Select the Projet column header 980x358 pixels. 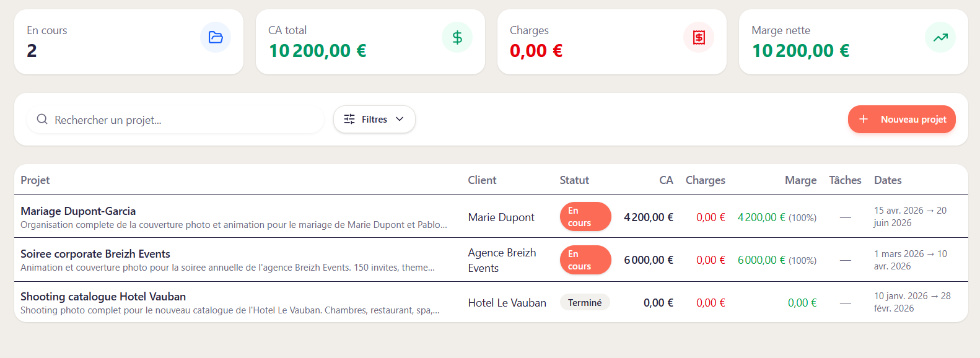pyautogui.click(x=35, y=180)
